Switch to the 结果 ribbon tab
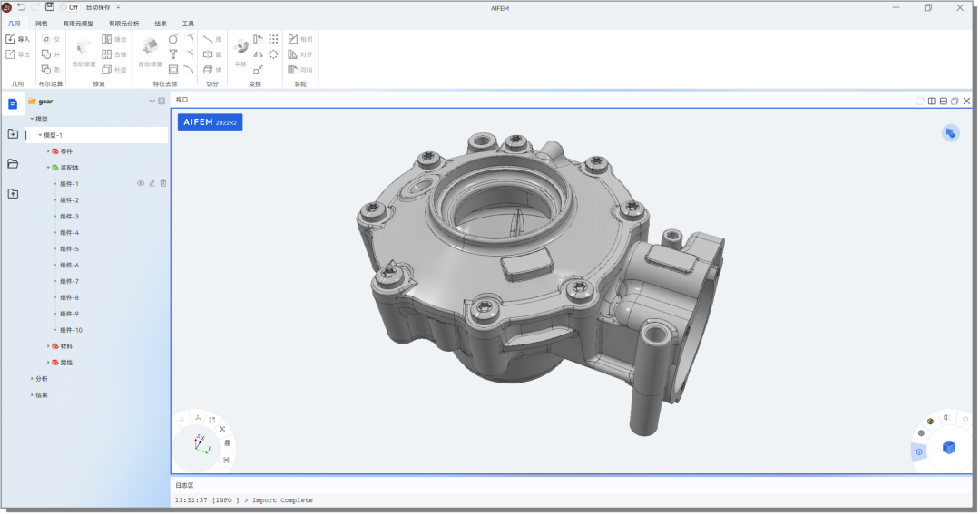The width and height of the screenshot is (980, 514). 161,24
